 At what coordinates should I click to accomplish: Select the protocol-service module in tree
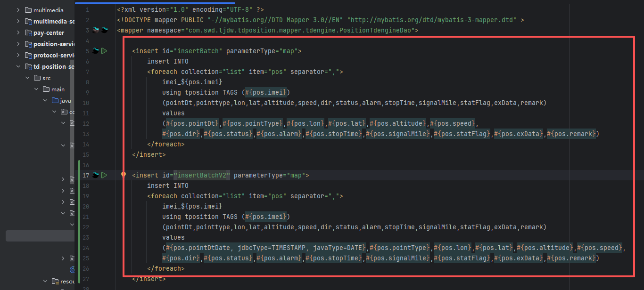(x=54, y=56)
